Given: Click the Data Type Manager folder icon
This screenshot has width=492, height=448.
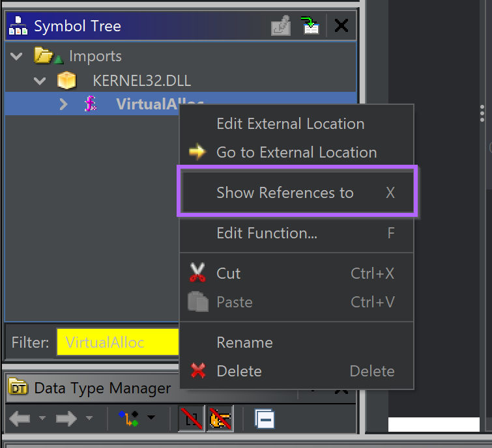Looking at the screenshot, I should click(x=18, y=386).
